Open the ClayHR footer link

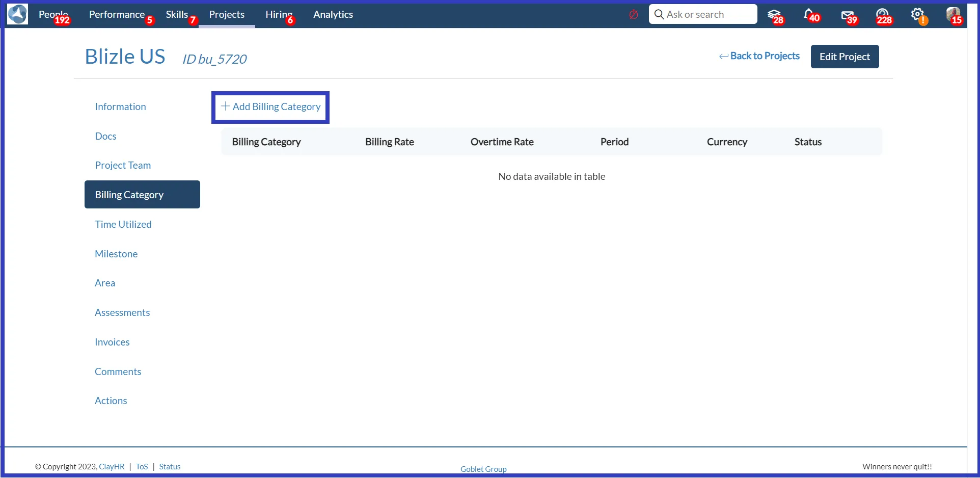tap(112, 466)
